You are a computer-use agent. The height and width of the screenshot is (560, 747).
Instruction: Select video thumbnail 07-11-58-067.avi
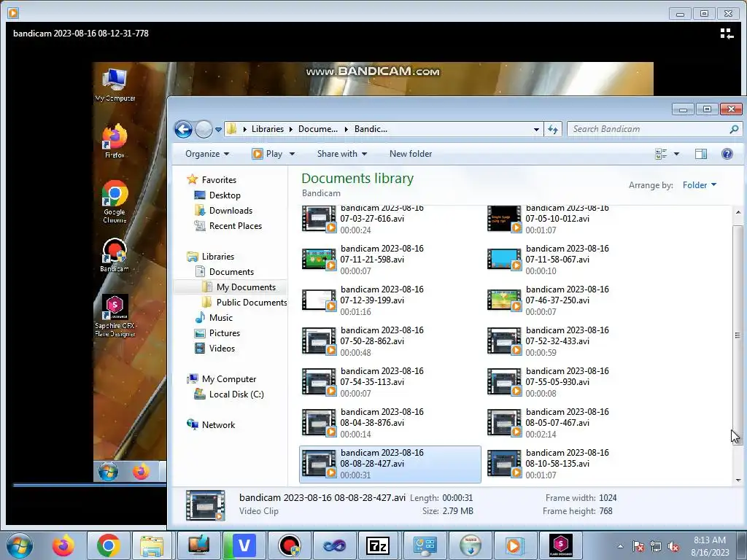click(504, 260)
